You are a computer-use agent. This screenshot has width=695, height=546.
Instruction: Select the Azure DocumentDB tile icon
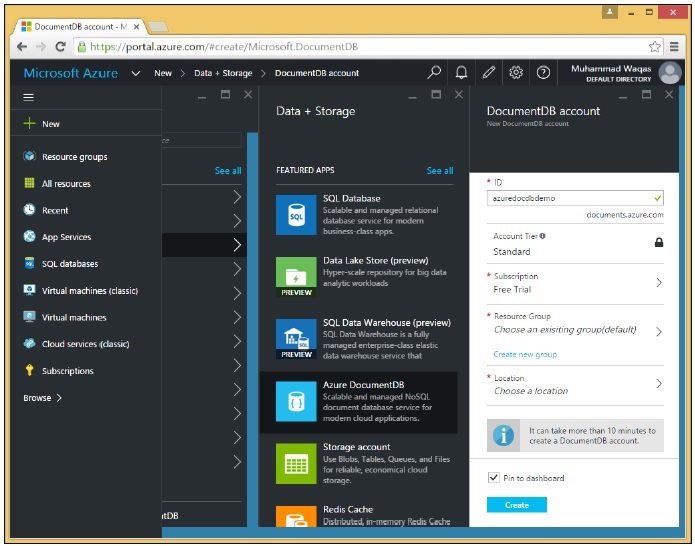pyautogui.click(x=296, y=402)
